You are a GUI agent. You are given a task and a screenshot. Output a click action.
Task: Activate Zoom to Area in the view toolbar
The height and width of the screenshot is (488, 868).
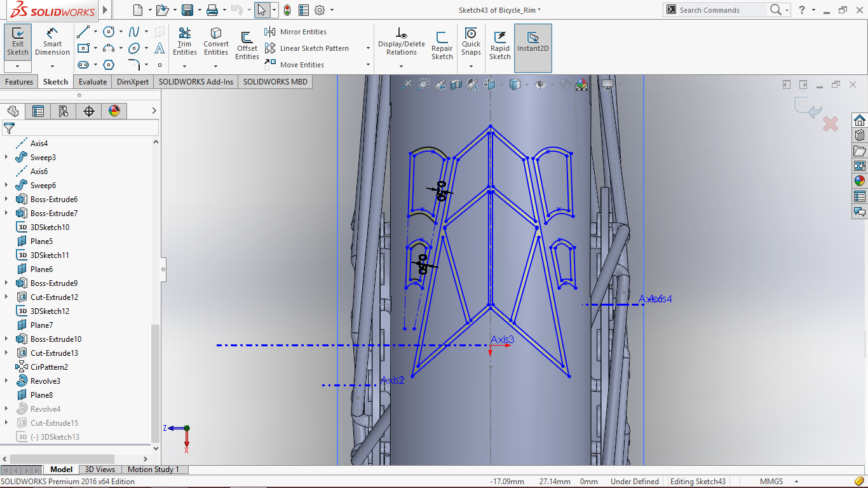point(423,83)
